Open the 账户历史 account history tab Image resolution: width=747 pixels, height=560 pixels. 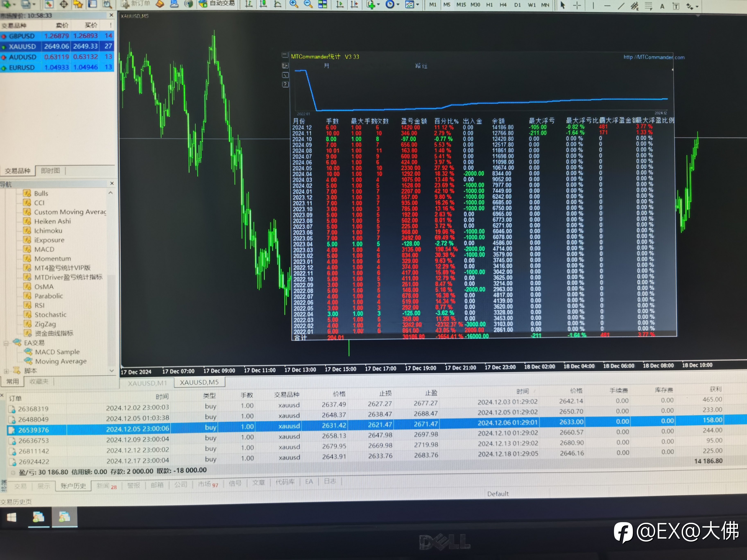[x=73, y=486]
